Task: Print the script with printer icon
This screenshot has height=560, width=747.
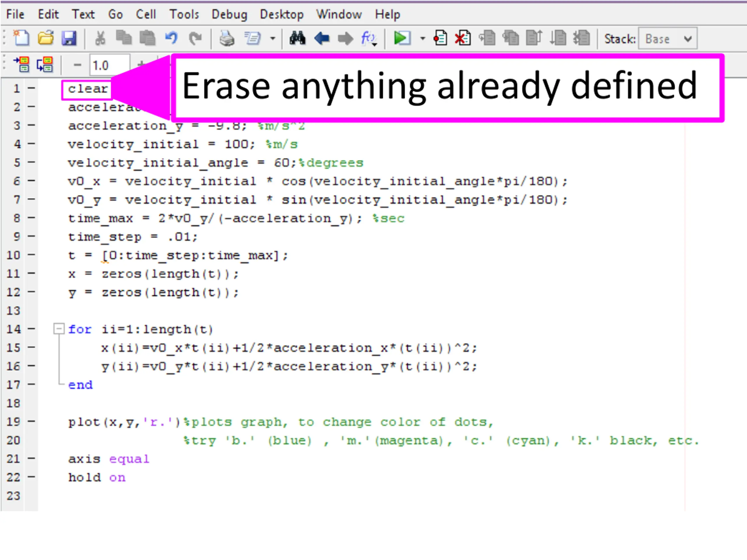Action: [227, 38]
